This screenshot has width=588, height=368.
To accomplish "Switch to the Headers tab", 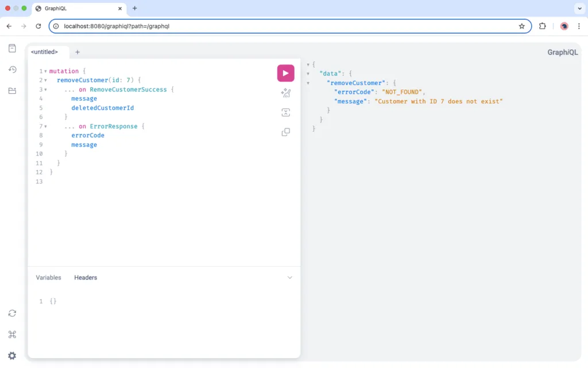I will click(x=86, y=278).
